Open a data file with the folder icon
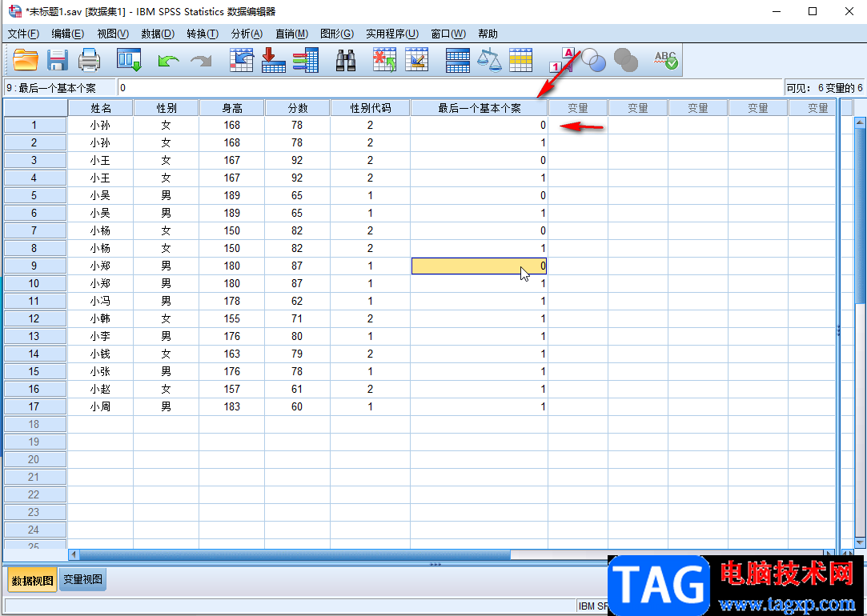Viewport: 867px width, 616px height. (x=26, y=60)
